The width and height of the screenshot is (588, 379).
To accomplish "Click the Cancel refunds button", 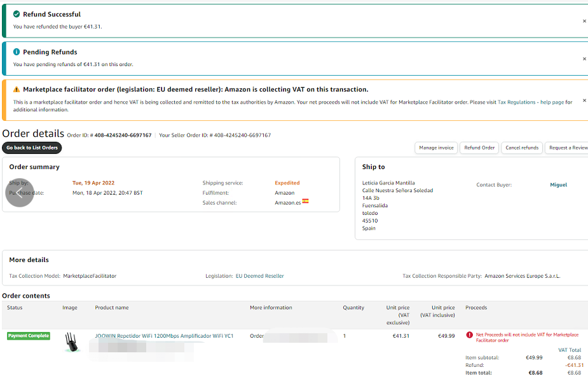I will (x=521, y=148).
